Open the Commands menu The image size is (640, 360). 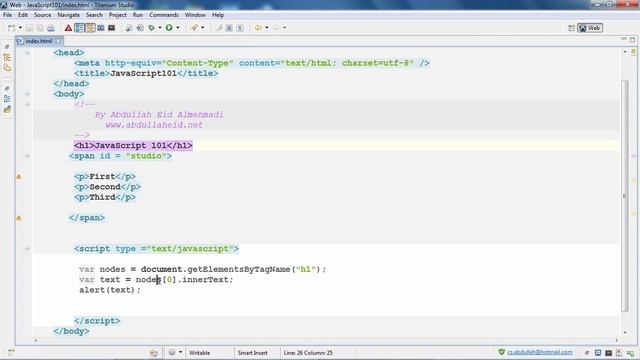pyautogui.click(x=164, y=15)
